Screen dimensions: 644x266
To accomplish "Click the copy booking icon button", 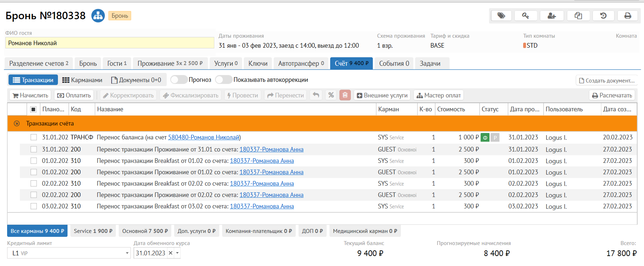I will 578,16.
